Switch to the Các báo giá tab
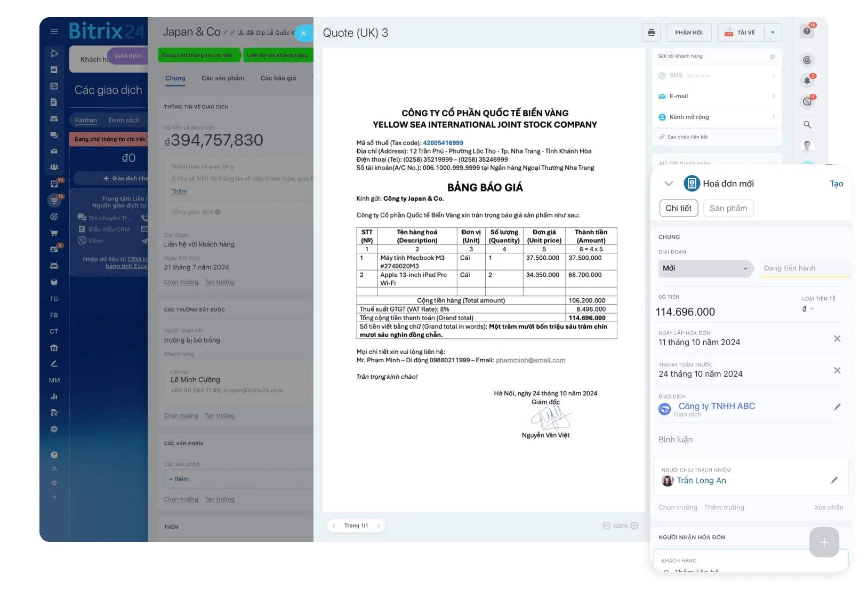The height and width of the screenshot is (589, 868). click(278, 78)
